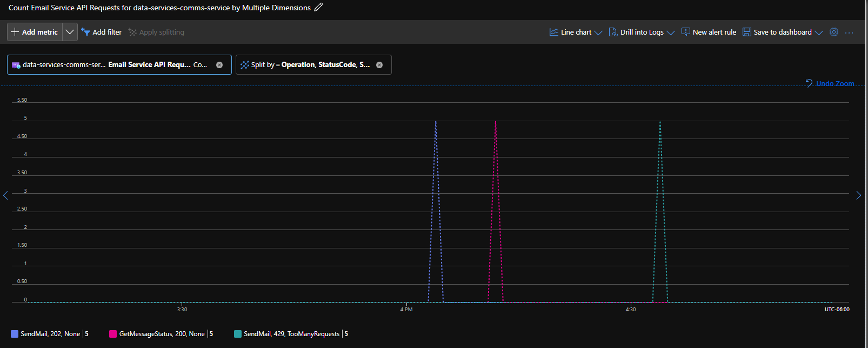Click the Line chart button label

point(576,32)
